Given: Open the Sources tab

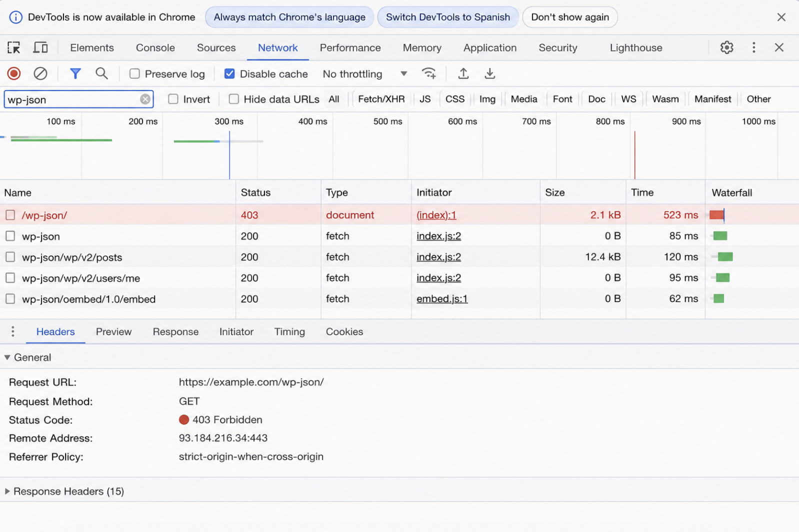Looking at the screenshot, I should [x=216, y=47].
